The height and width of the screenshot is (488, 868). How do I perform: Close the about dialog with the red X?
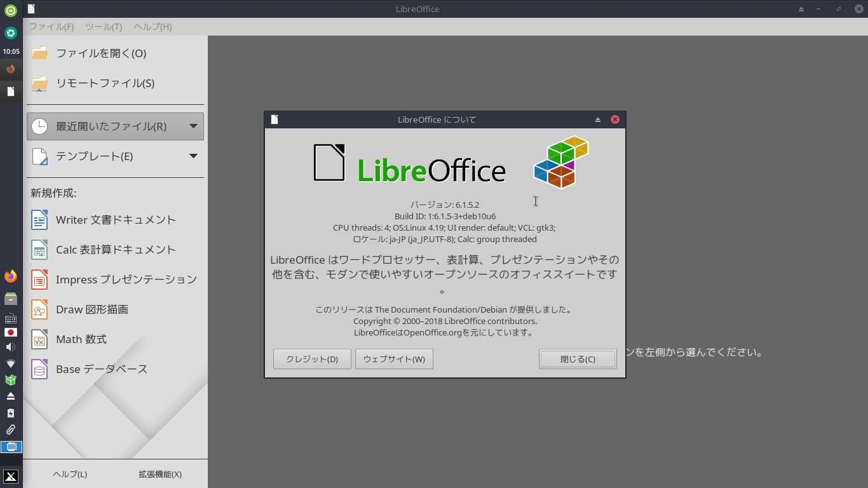615,119
